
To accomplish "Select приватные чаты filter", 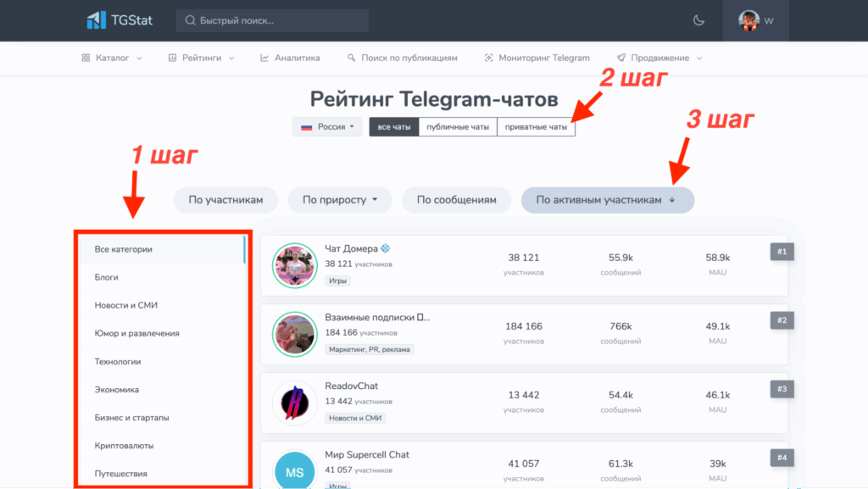I will coord(536,126).
